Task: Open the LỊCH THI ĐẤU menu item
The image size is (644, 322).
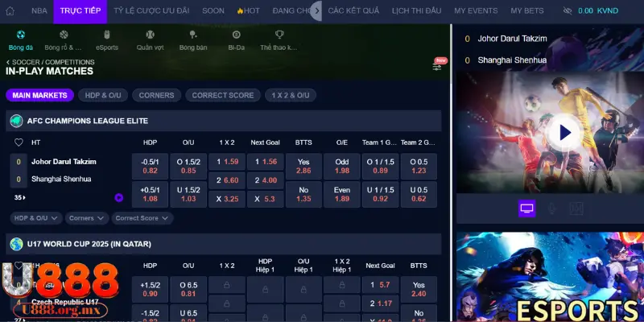Action: point(418,11)
